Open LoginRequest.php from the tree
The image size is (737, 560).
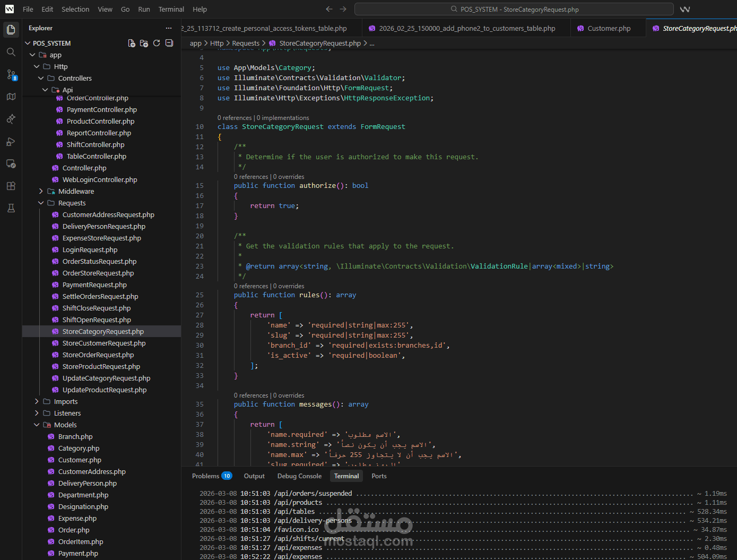pos(90,249)
